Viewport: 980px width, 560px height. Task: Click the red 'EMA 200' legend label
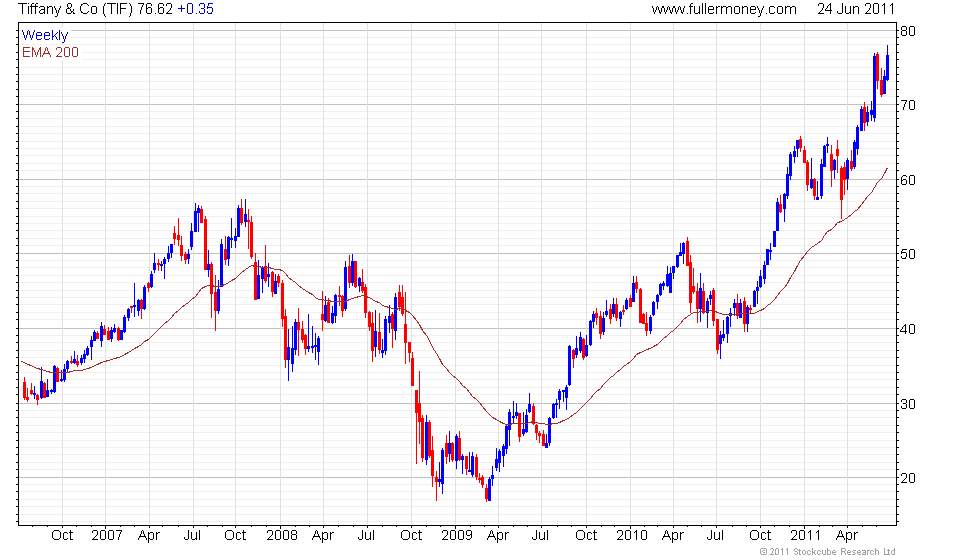point(50,52)
